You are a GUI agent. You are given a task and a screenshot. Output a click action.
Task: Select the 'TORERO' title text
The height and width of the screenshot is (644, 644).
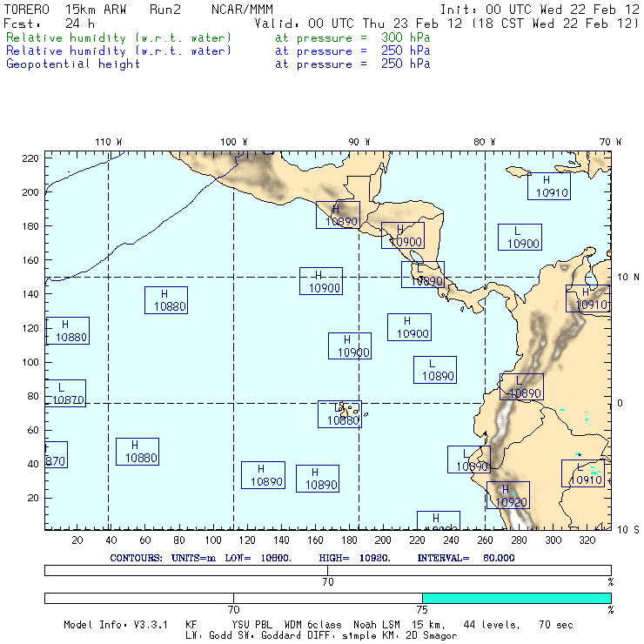[27, 10]
